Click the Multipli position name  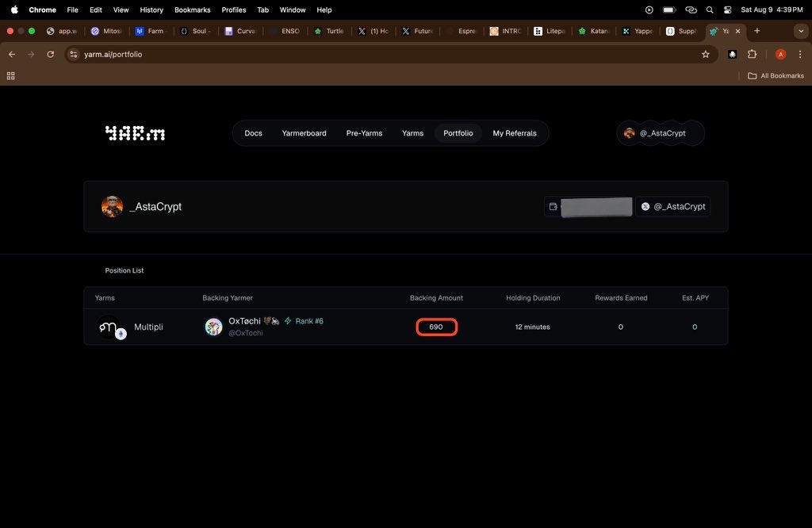click(x=148, y=327)
